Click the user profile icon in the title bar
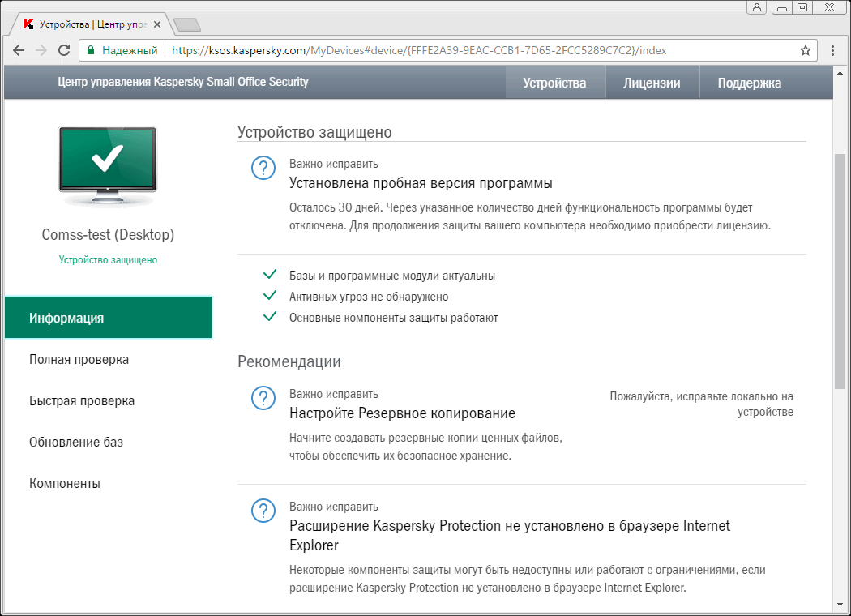 coord(758,7)
